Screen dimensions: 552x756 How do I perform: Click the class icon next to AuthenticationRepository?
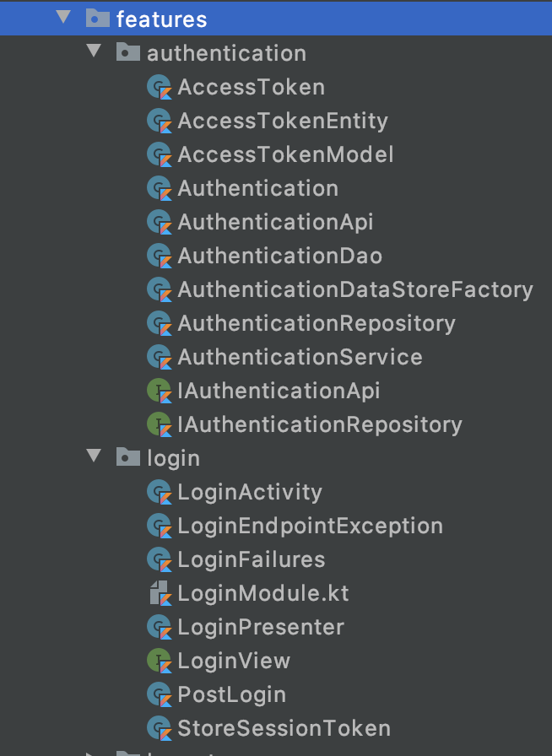160,323
